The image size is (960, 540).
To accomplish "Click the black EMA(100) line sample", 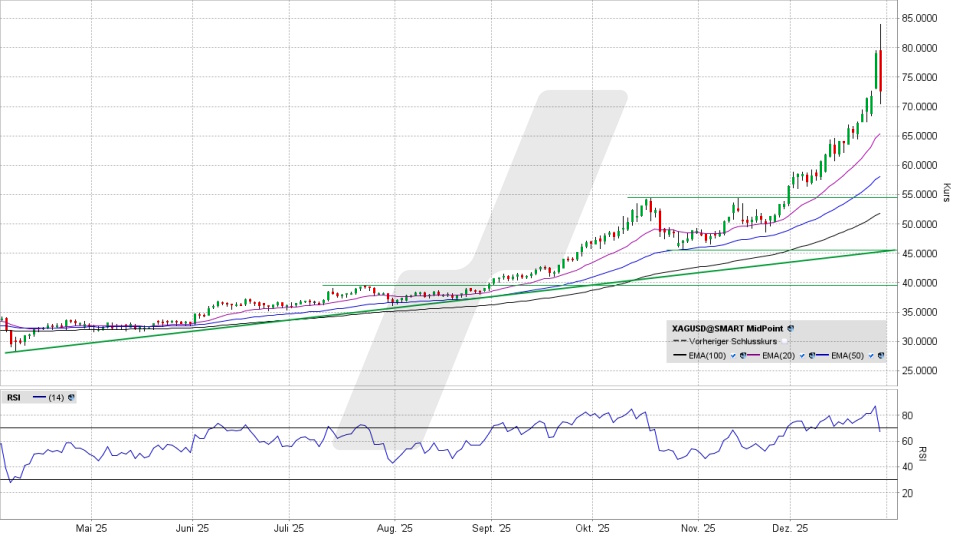I will coord(680,356).
